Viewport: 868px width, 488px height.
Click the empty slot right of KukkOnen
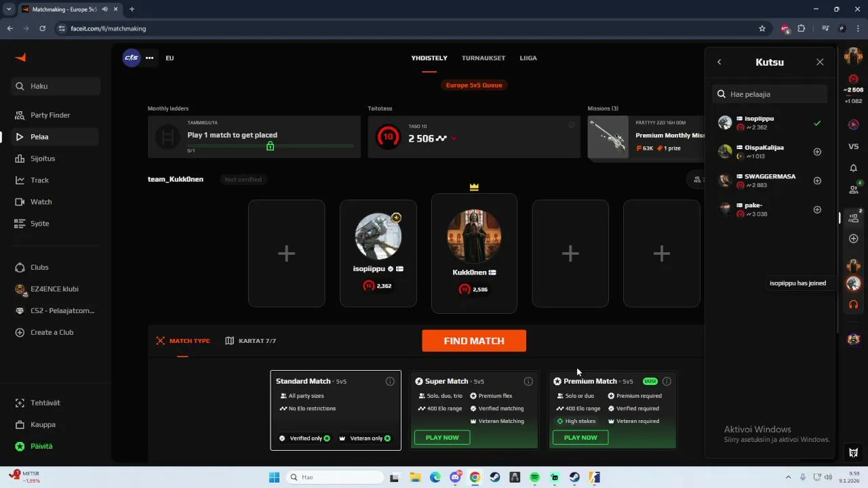[x=570, y=253]
